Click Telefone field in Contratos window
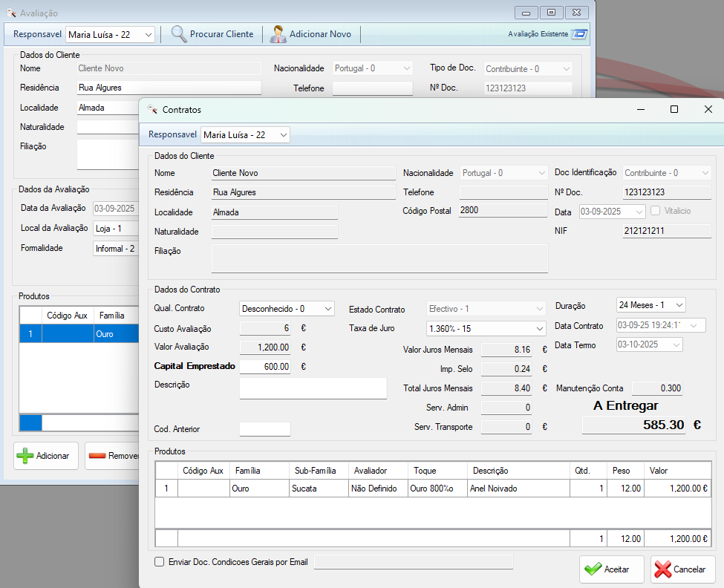 [503, 192]
